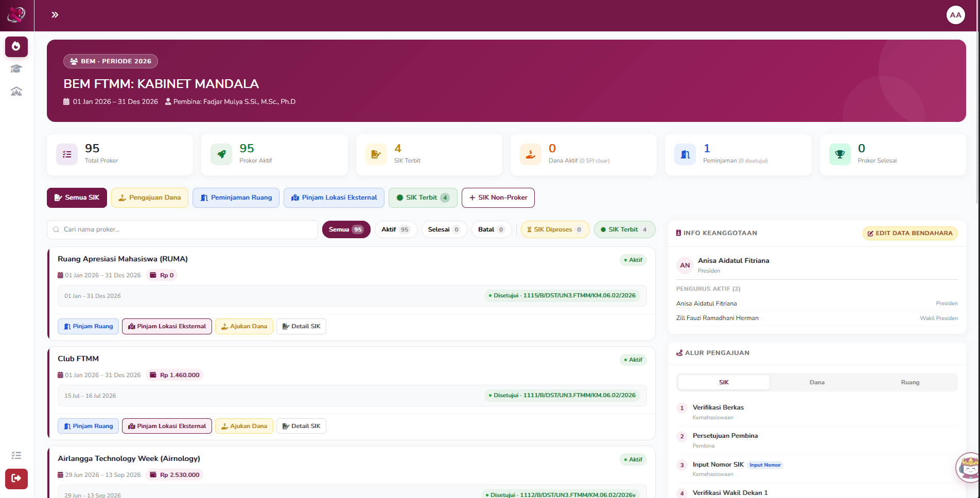This screenshot has height=498, width=980.
Task: Click the Edit Data Bendahara button
Action: tap(910, 233)
